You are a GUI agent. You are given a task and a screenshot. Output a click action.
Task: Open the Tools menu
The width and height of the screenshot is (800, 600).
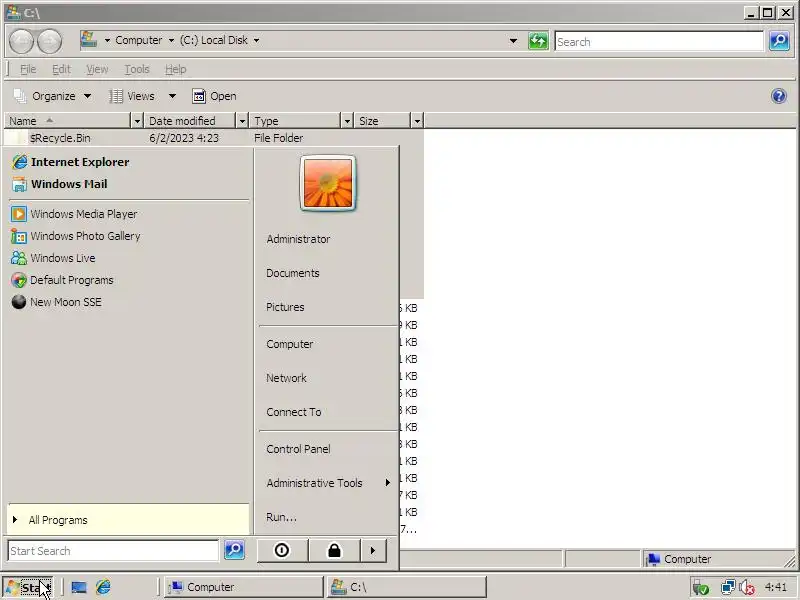click(137, 69)
